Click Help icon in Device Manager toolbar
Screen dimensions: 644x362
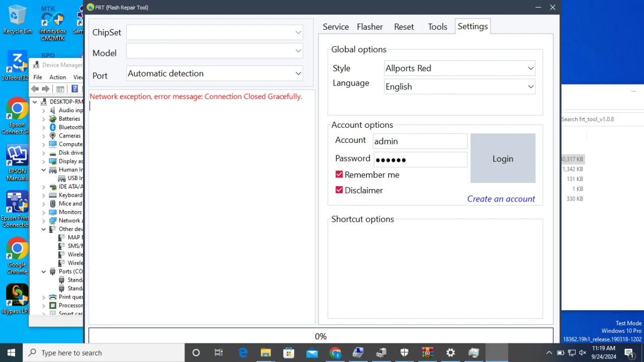pyautogui.click(x=74, y=89)
